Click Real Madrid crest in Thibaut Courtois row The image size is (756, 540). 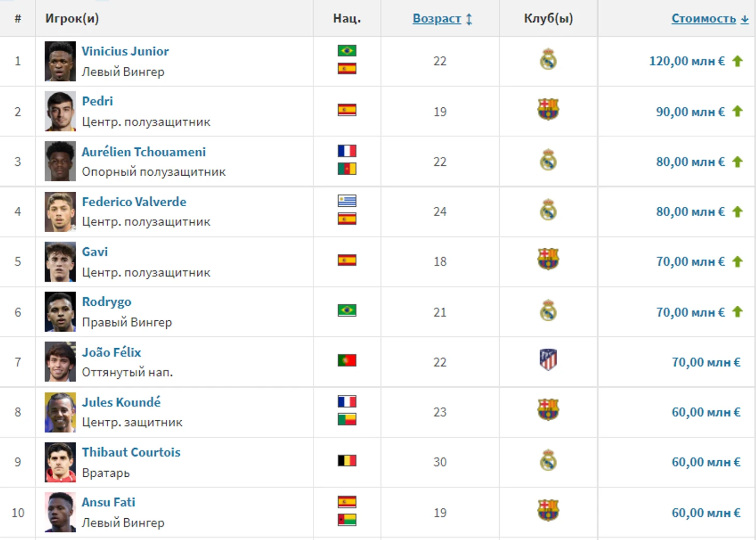click(x=548, y=460)
